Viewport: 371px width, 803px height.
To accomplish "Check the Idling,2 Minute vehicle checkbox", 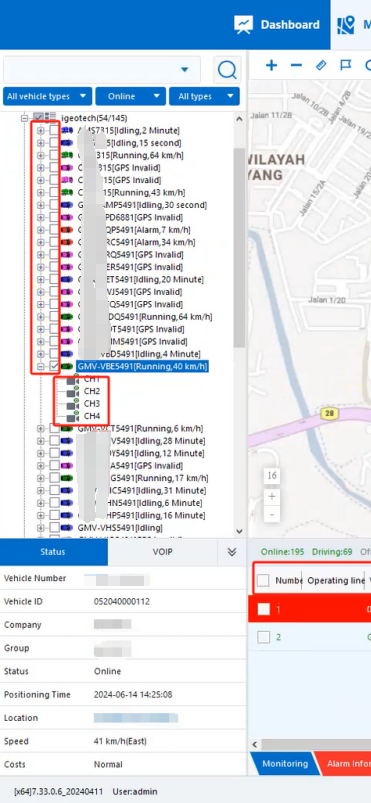I will 54,131.
